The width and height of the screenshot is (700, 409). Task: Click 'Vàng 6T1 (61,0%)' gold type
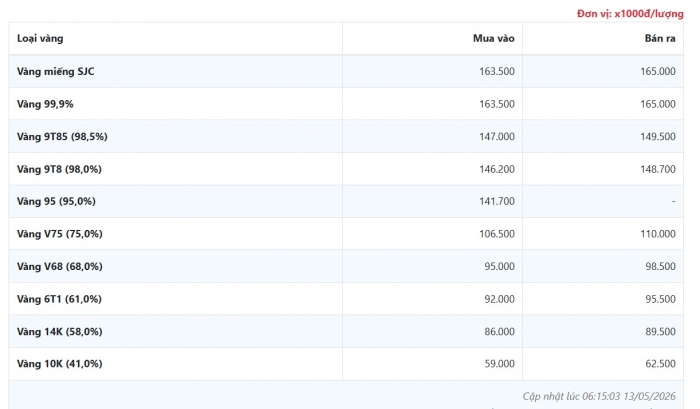click(x=59, y=299)
